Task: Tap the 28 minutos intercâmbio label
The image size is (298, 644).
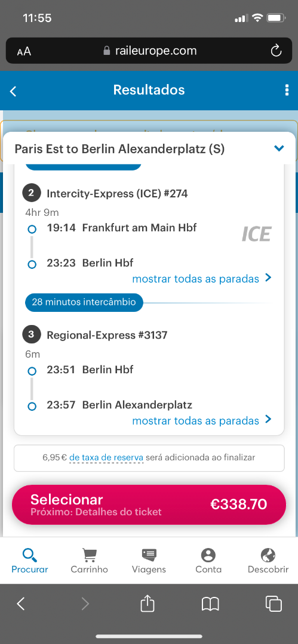Action: (84, 302)
